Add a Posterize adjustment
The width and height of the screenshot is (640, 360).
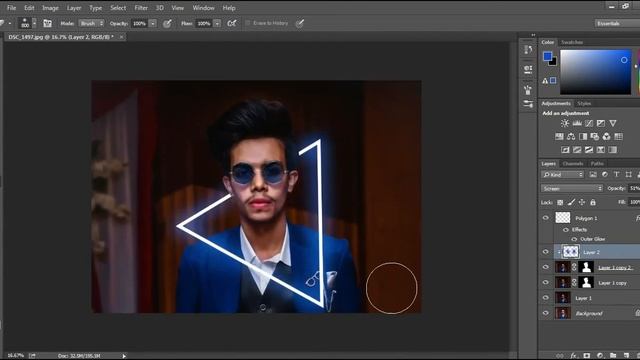577,150
